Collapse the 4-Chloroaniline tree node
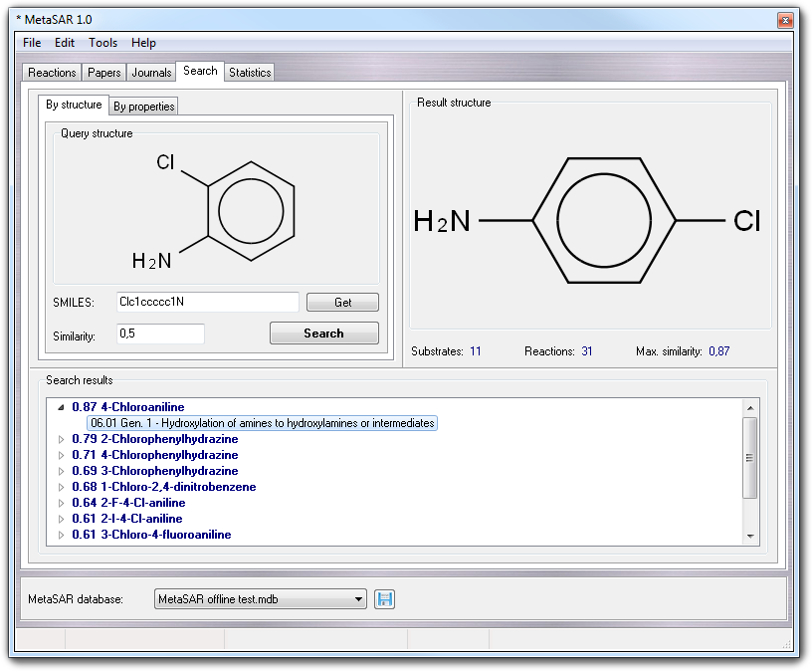Viewport: 812px width, 671px height. 61,407
